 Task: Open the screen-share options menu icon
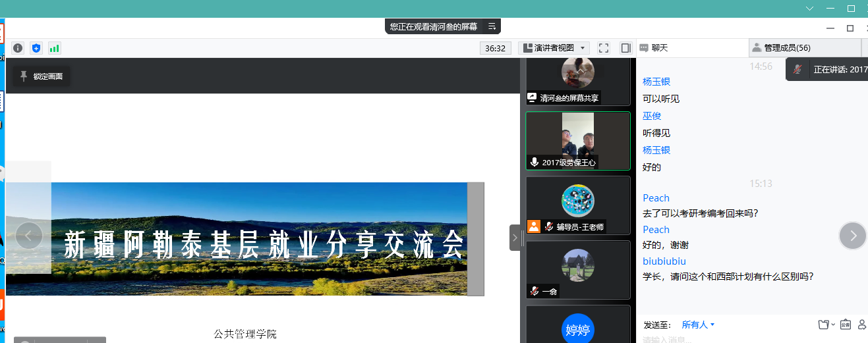[x=492, y=26]
